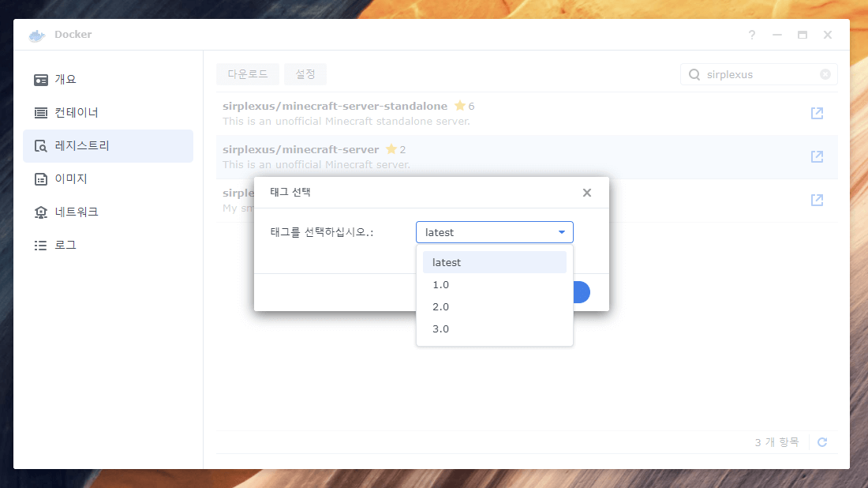
Task: Clear the sirplexus search text
Action: point(825,74)
